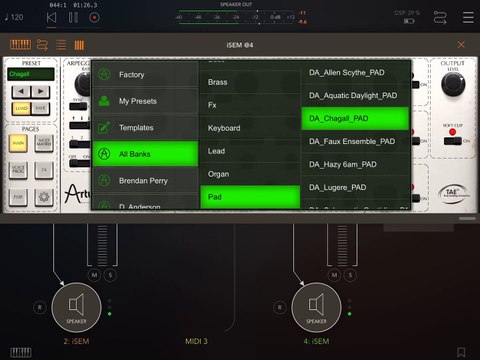The width and height of the screenshot is (480, 360).
Task: Choose the Fx category
Action: 250,105
